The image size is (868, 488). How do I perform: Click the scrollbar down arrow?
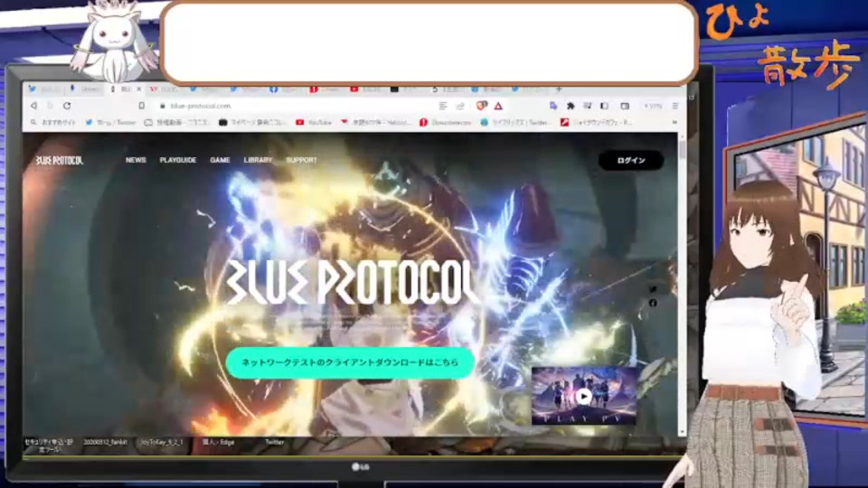[x=682, y=432]
